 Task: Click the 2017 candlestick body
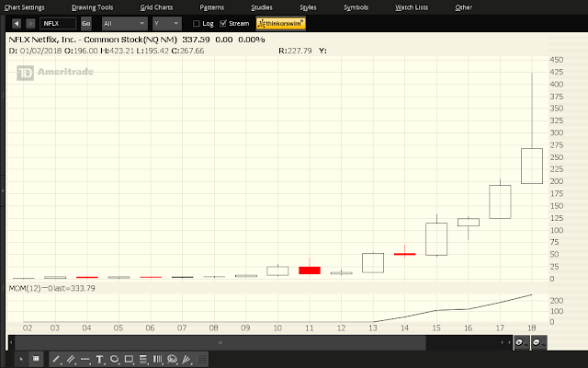click(500, 201)
